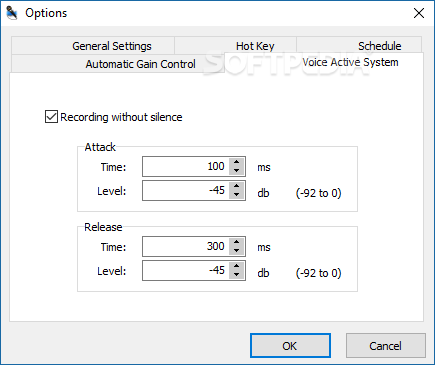This screenshot has width=435, height=365.
Task: Increase Release Time with up arrow
Action: point(237,242)
